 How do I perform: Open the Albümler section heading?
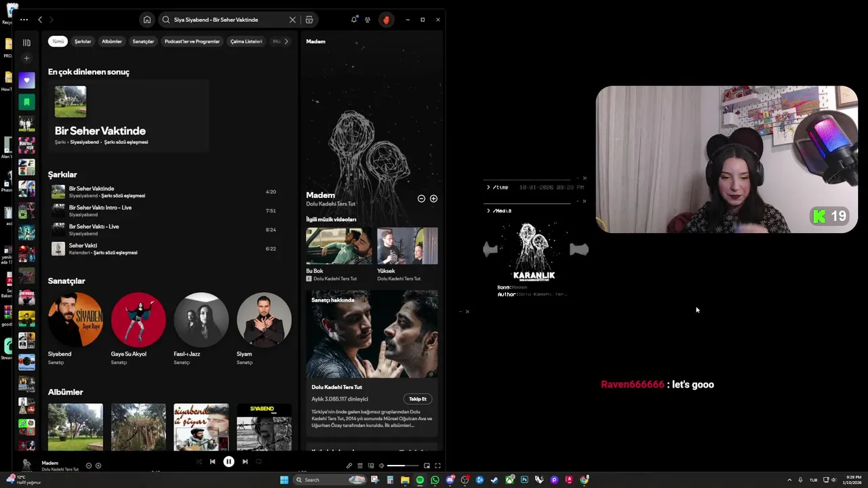click(x=65, y=392)
